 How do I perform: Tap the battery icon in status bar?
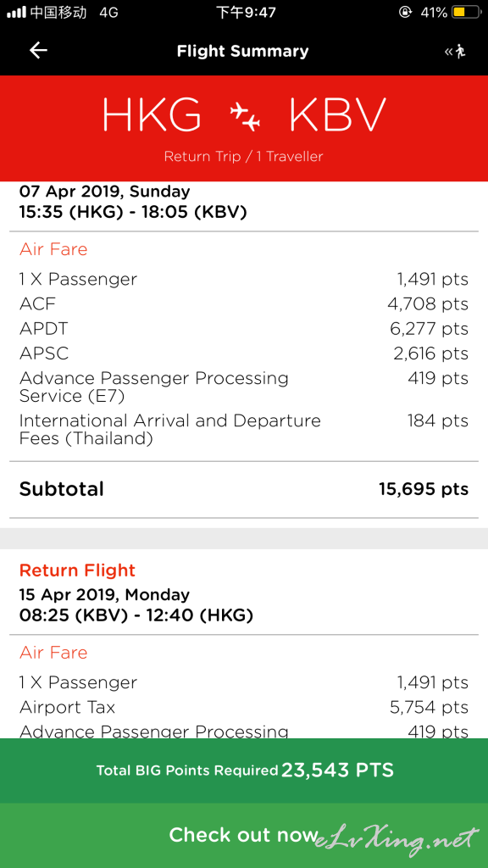(466, 12)
